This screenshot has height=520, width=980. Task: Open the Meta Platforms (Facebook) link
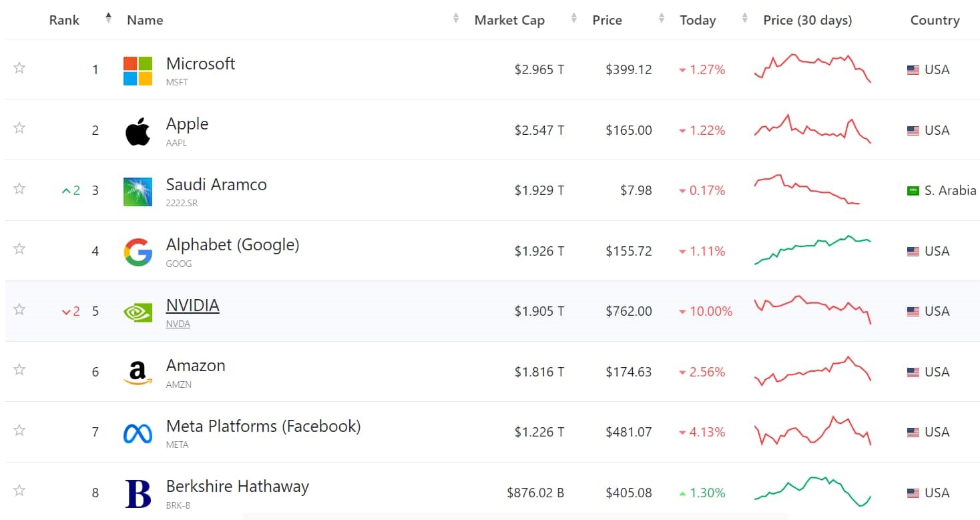263,427
